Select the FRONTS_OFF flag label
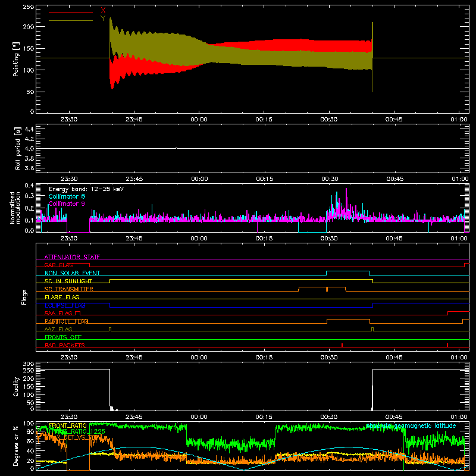Screen dimensions: 476x476 [63, 337]
